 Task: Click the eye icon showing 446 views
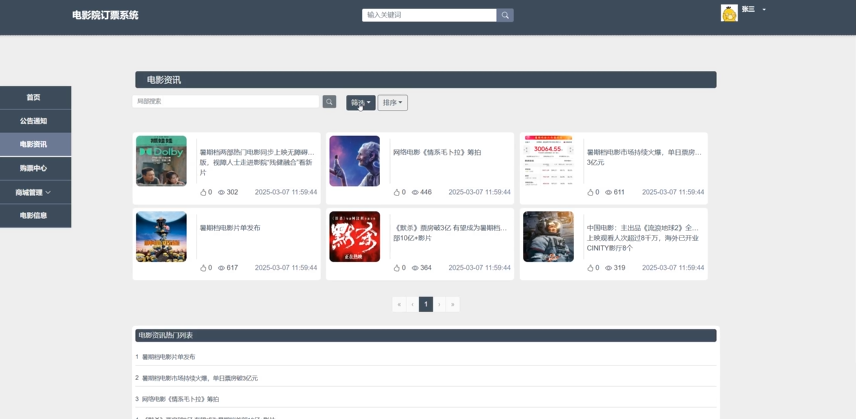tap(415, 193)
